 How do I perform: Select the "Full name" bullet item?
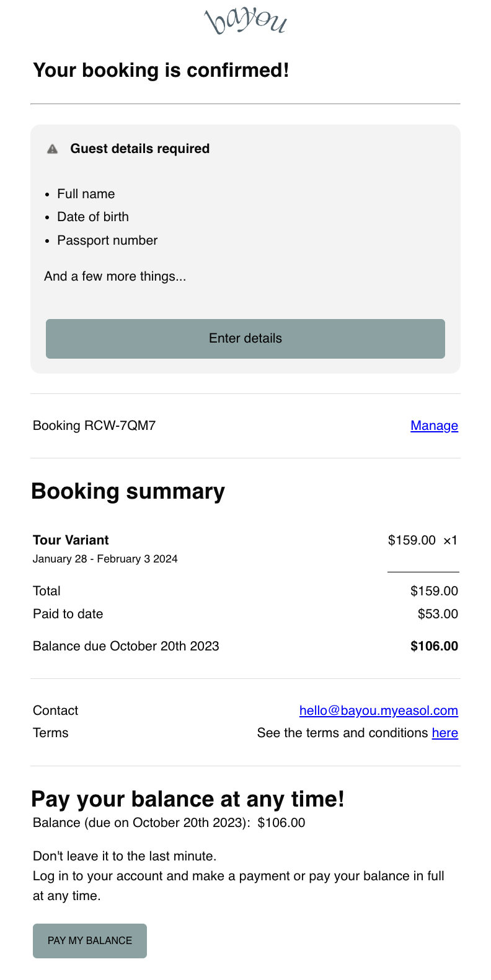86,194
